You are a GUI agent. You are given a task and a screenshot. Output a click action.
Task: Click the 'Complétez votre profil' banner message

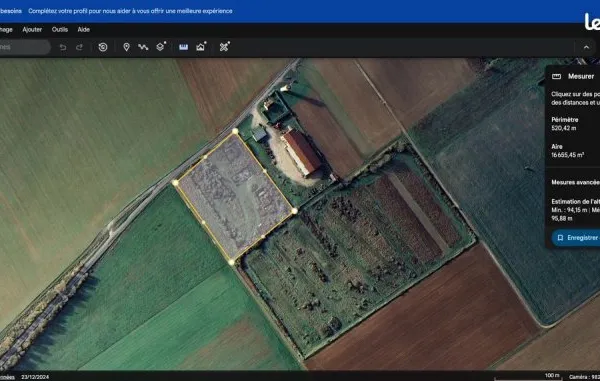coord(130,11)
